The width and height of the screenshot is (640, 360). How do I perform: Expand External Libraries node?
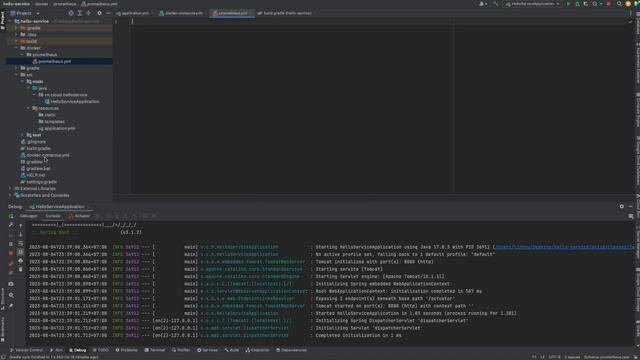pyautogui.click(x=10, y=189)
